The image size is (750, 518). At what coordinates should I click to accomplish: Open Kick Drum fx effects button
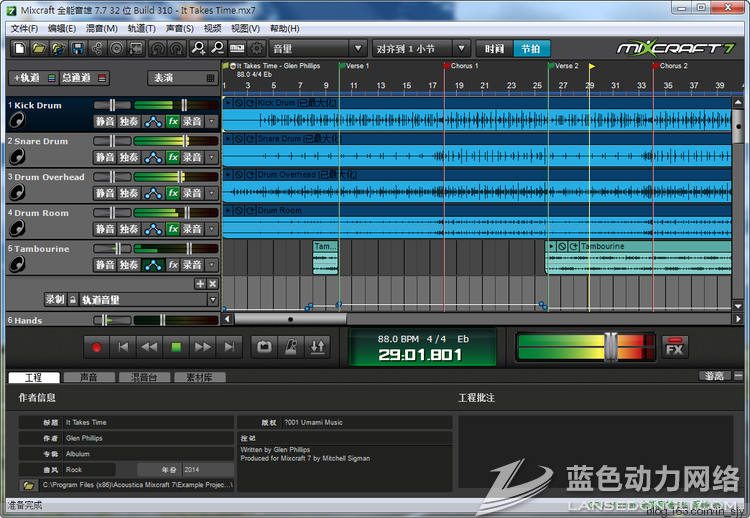(172, 121)
